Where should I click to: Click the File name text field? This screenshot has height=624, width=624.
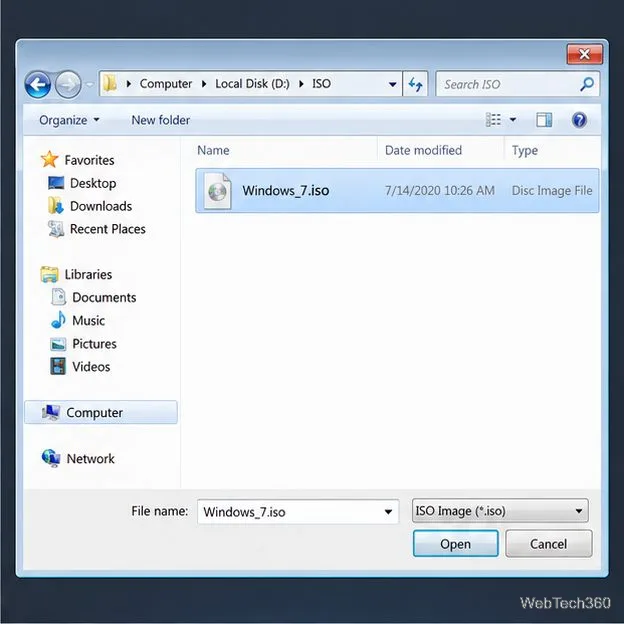click(x=298, y=512)
